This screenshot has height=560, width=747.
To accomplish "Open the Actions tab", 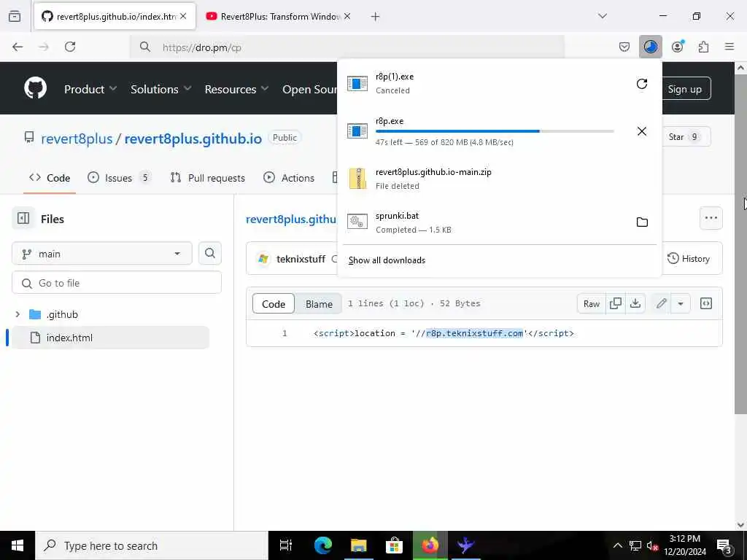I will pos(289,178).
